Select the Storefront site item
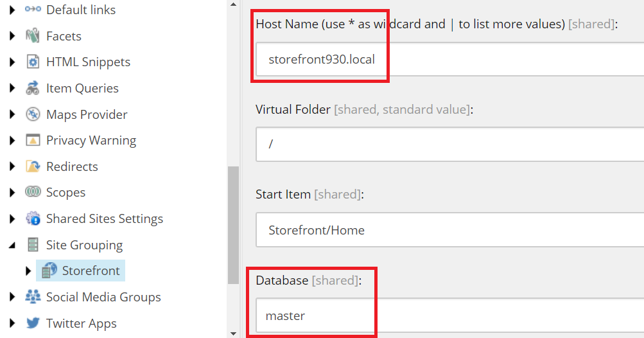Screen dimensions: 644x338 91,271
